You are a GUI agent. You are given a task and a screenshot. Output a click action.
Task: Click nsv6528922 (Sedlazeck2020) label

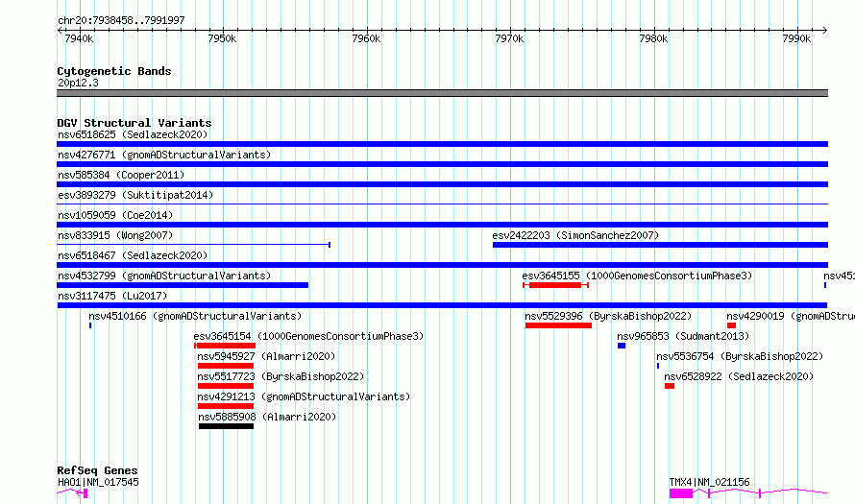pyautogui.click(x=739, y=376)
